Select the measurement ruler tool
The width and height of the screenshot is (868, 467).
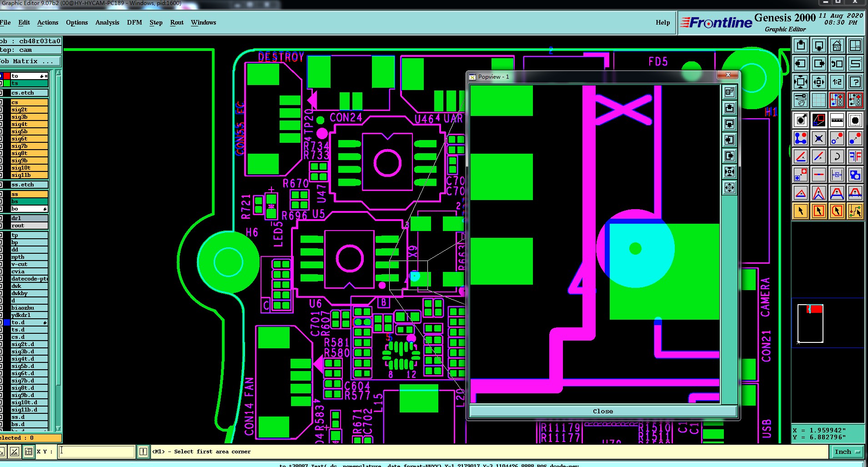pyautogui.click(x=837, y=120)
